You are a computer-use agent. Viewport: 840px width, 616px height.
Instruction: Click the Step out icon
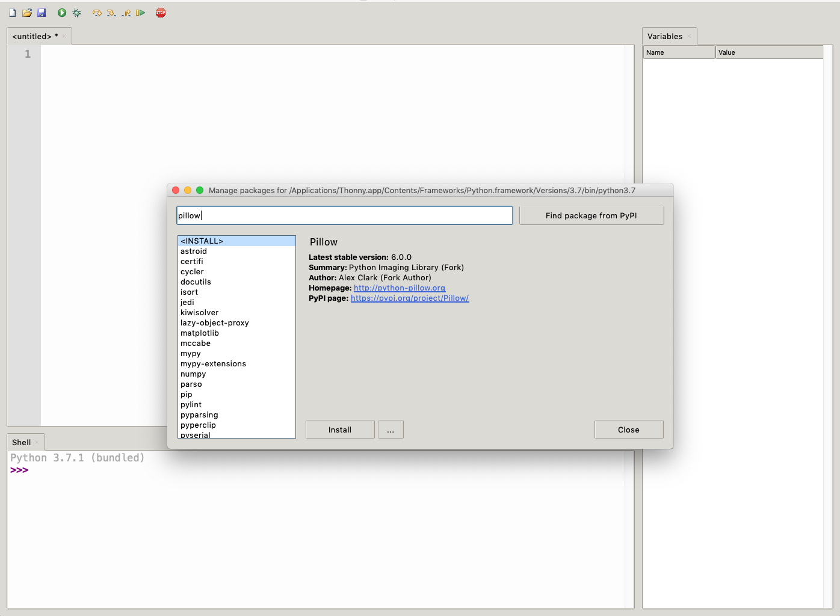click(x=126, y=13)
